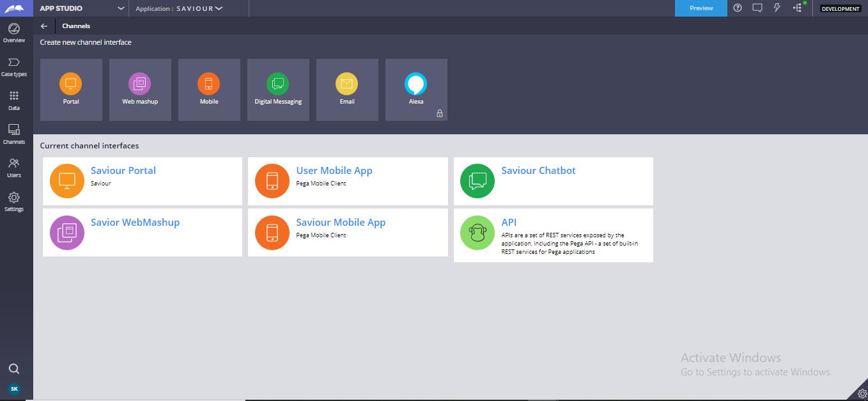This screenshot has width=868, height=401.
Task: Click the purple Savior WebMashup icon
Action: coord(67,233)
